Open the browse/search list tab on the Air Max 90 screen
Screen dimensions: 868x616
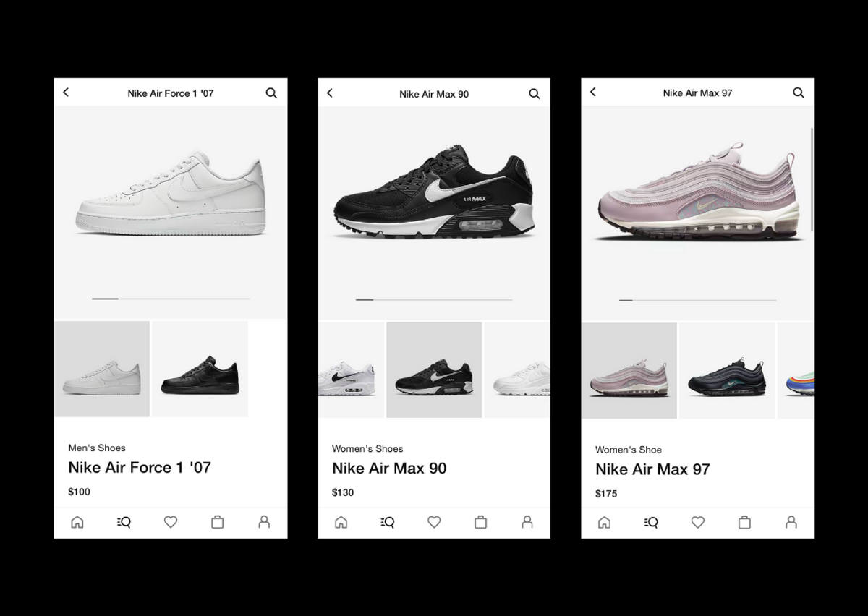(x=387, y=522)
